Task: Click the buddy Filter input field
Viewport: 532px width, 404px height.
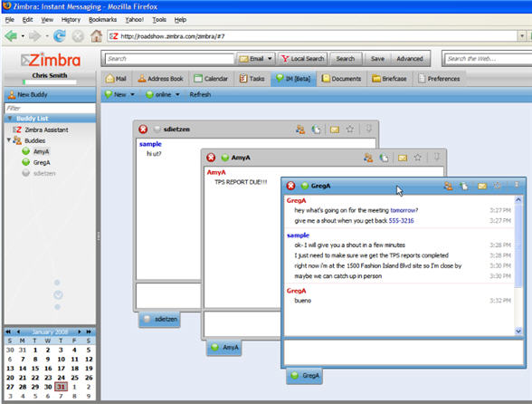Action: [x=50, y=109]
